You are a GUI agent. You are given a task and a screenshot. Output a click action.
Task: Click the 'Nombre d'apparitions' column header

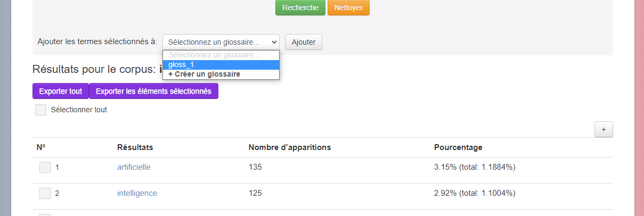289,147
